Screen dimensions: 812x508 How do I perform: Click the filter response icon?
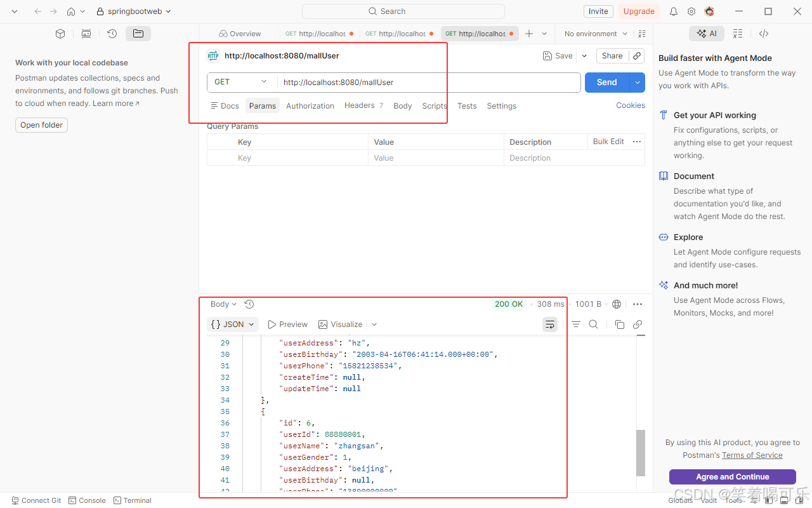click(576, 324)
